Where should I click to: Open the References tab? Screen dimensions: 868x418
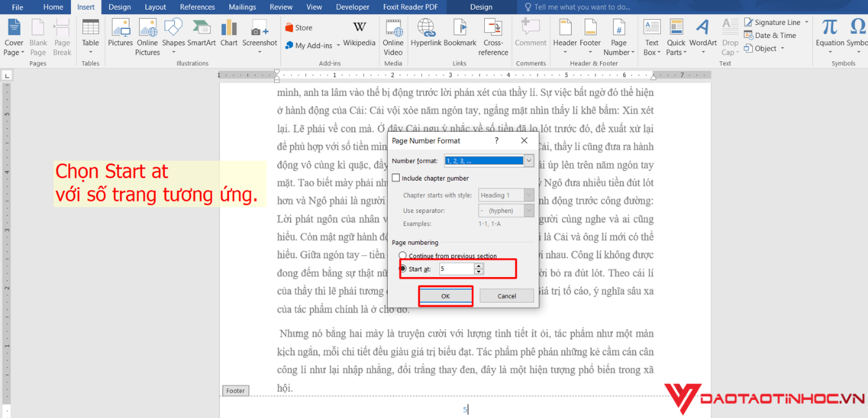[197, 7]
